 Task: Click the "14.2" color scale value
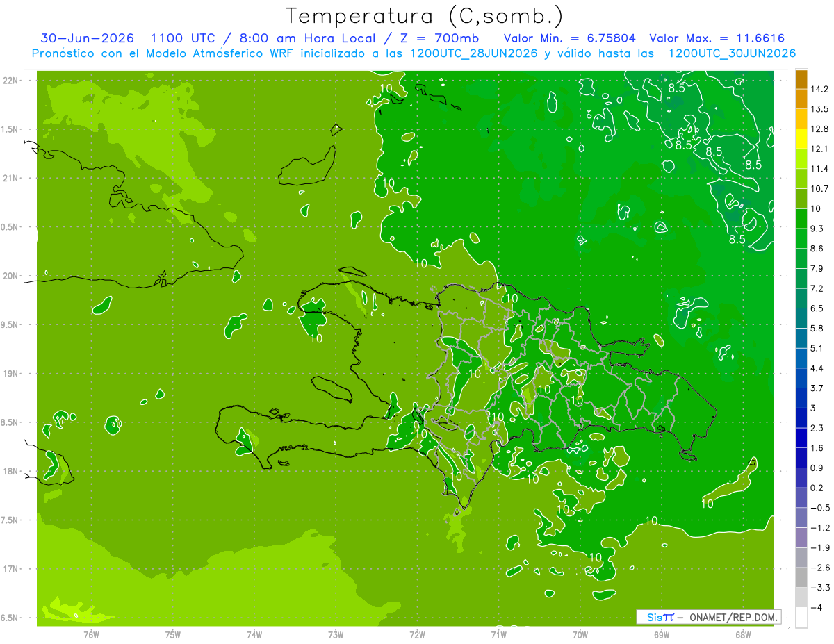coord(819,89)
